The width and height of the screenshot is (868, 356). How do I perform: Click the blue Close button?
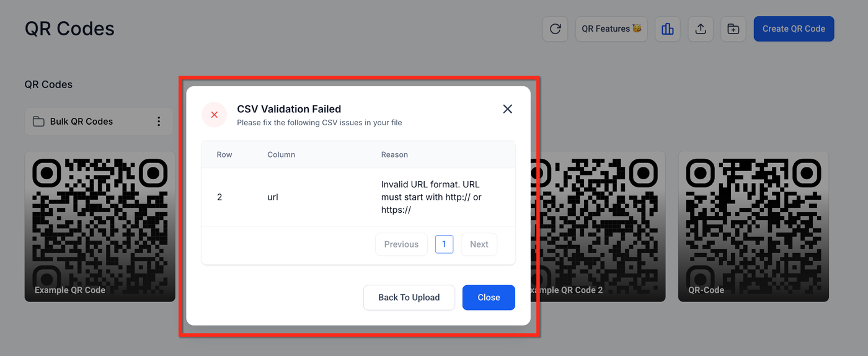pos(489,298)
